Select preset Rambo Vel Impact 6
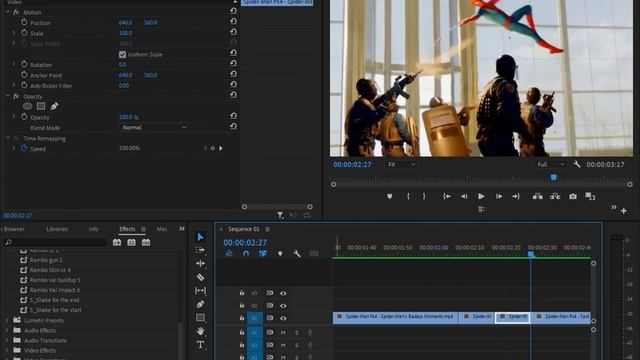The height and width of the screenshot is (360, 640). [55, 290]
